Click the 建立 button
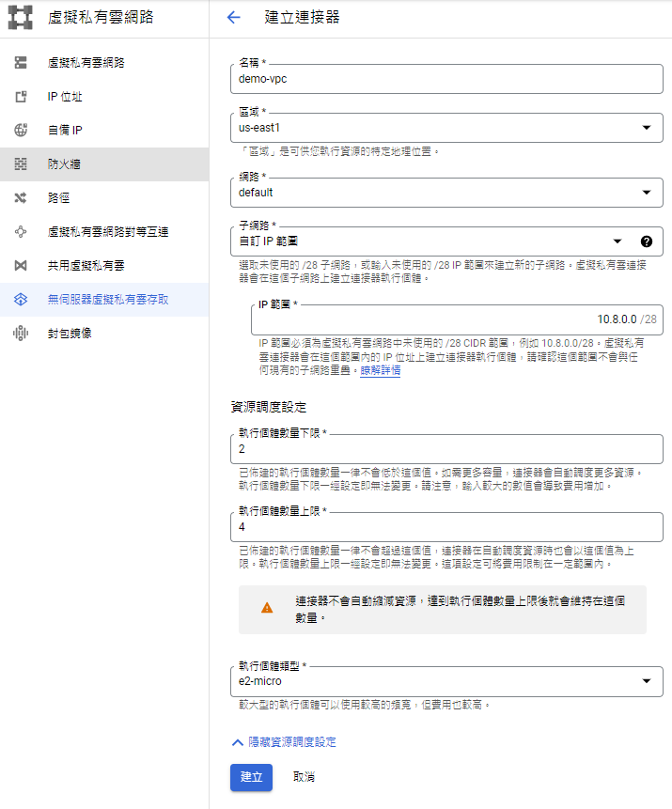This screenshot has width=672, height=809. point(251,777)
